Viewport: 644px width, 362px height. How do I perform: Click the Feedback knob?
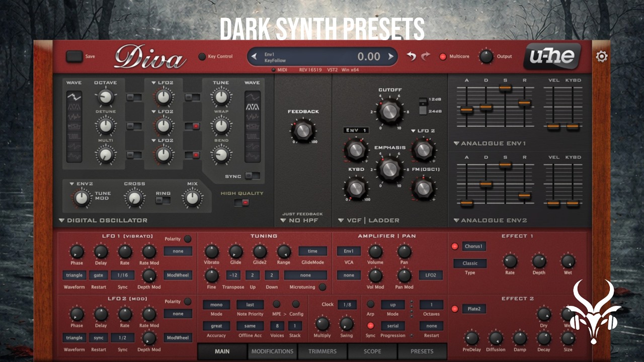[302, 130]
